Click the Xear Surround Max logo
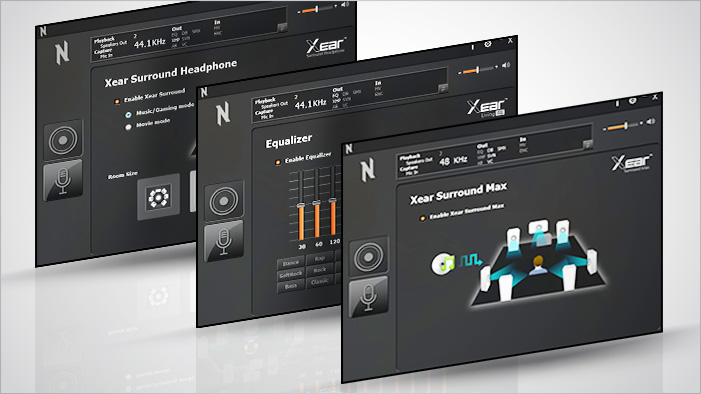Screen dimensions: 701x394 631,163
